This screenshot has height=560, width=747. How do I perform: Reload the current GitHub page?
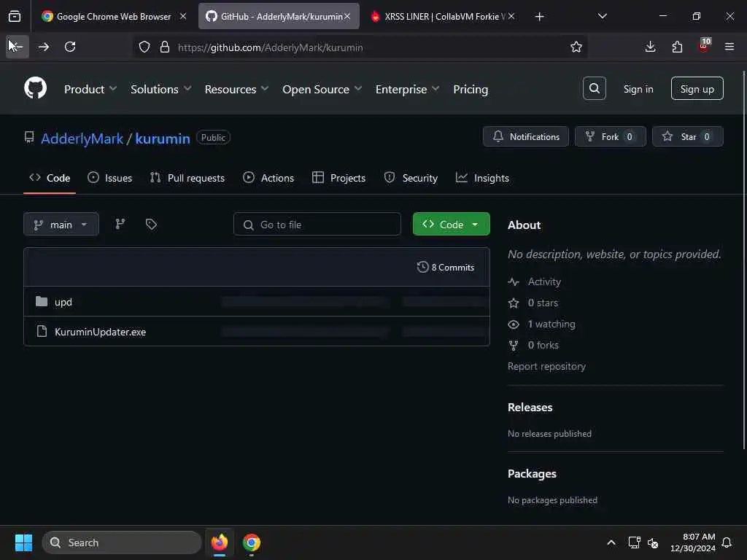pyautogui.click(x=70, y=47)
